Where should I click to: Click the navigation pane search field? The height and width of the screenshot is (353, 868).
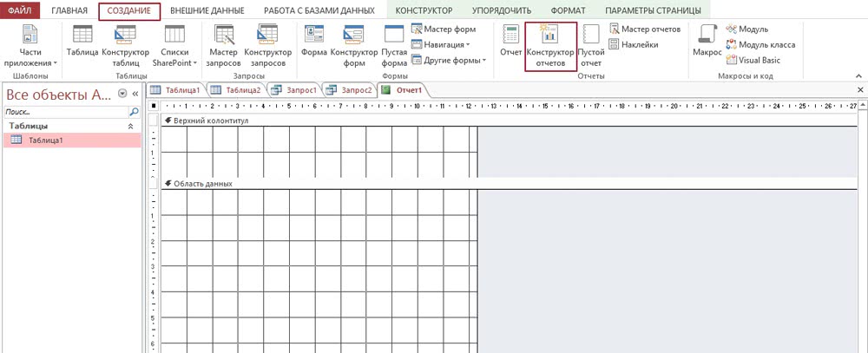65,112
